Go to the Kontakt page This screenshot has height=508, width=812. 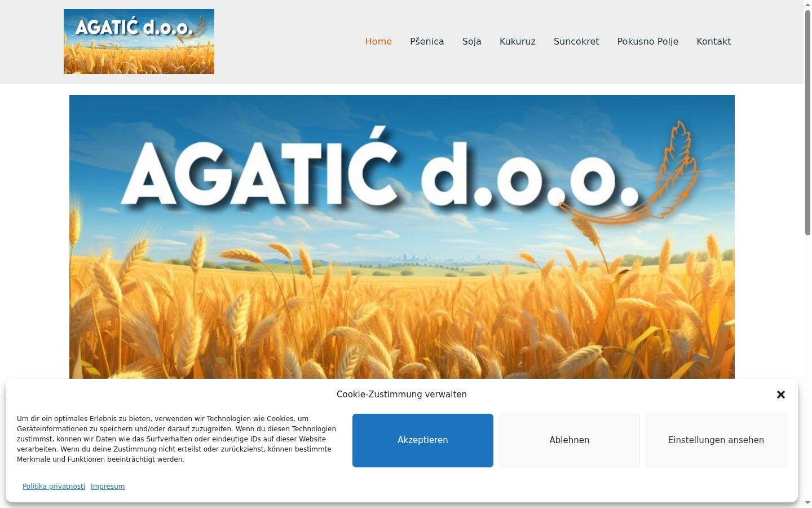pos(714,41)
